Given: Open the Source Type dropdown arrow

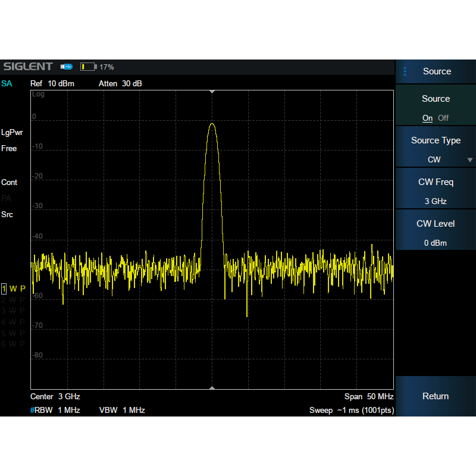Looking at the screenshot, I should click(470, 160).
